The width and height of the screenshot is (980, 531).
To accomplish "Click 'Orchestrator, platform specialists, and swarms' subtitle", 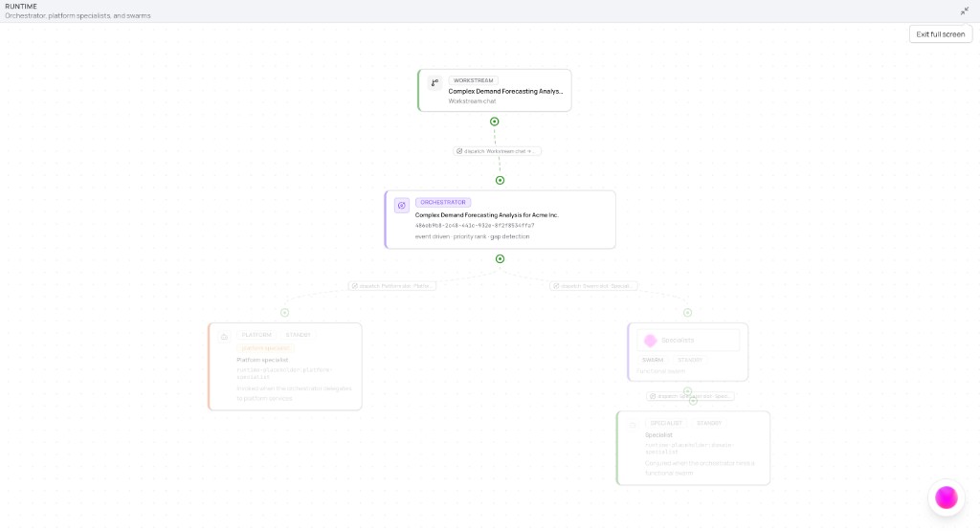I will (78, 15).
